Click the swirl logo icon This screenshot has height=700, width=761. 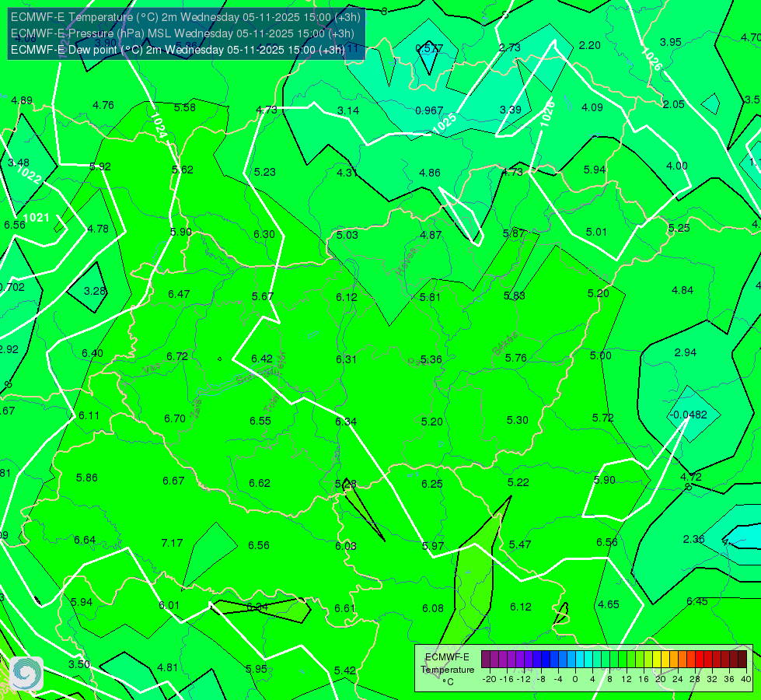tap(26, 674)
